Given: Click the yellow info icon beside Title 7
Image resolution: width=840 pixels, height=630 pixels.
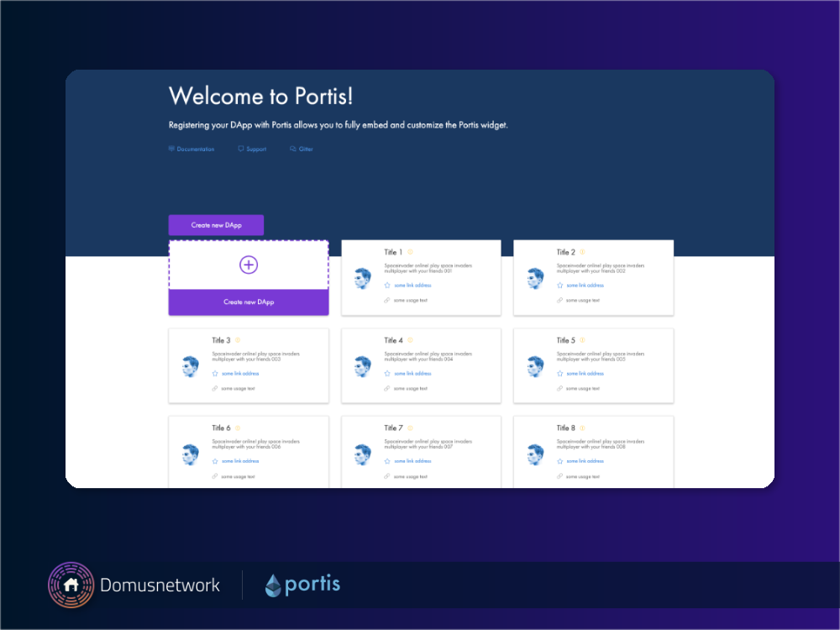Looking at the screenshot, I should coord(411,428).
